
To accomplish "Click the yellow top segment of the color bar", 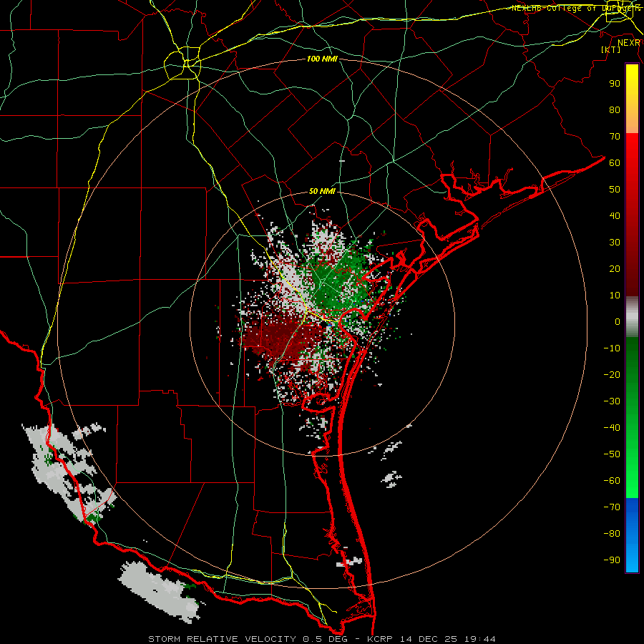I will coord(632,99).
